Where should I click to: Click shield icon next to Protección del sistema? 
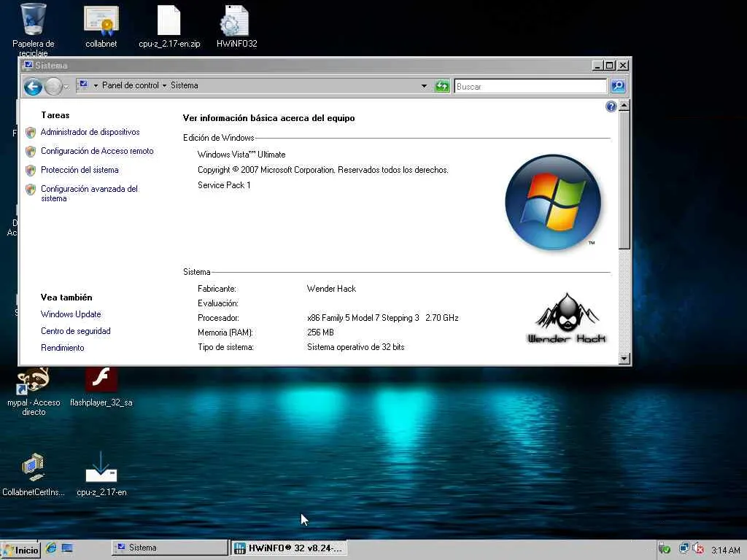[31, 171]
